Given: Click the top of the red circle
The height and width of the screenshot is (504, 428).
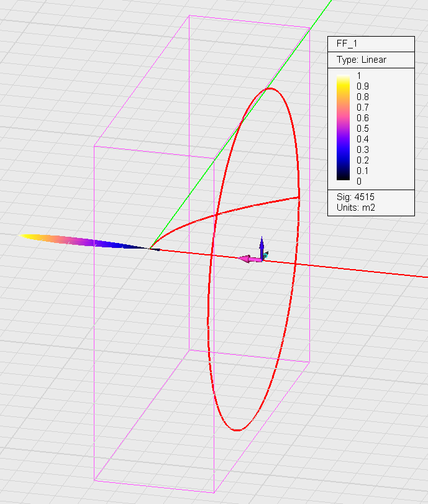Looking at the screenshot, I should (x=270, y=89).
